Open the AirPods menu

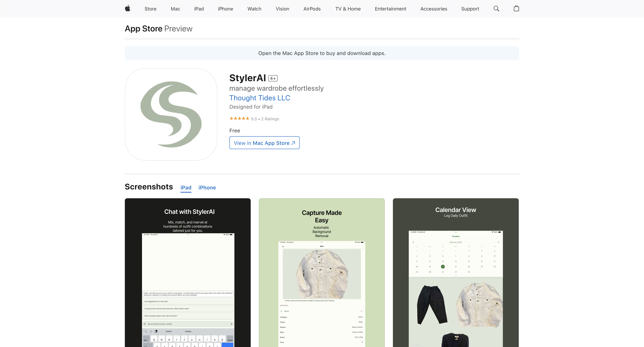click(312, 9)
